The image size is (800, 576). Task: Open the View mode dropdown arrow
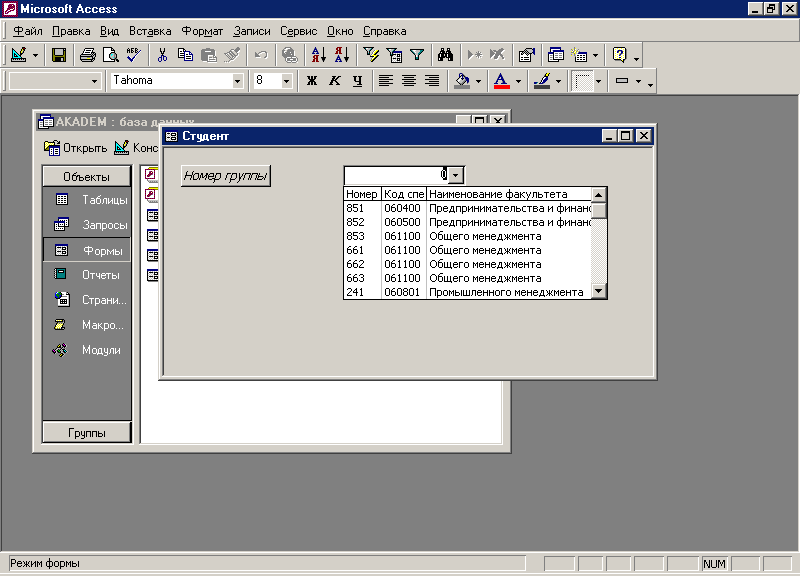pos(35,55)
